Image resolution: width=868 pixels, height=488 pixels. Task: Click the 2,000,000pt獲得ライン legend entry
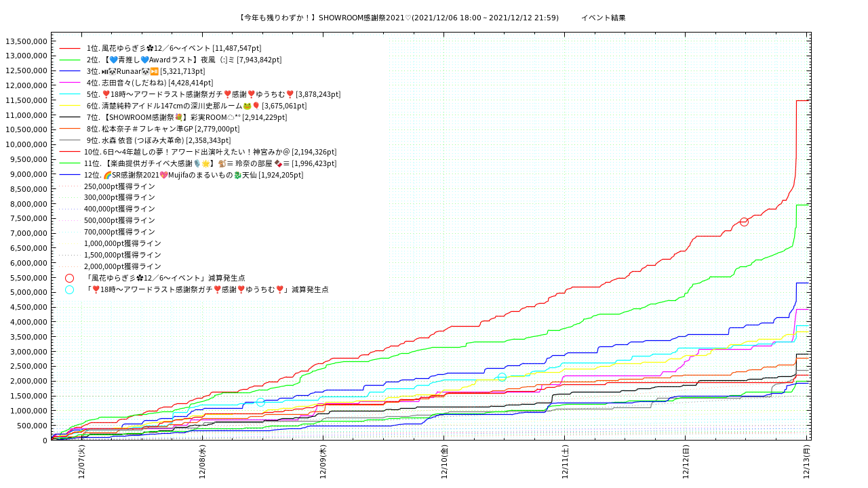[122, 266]
